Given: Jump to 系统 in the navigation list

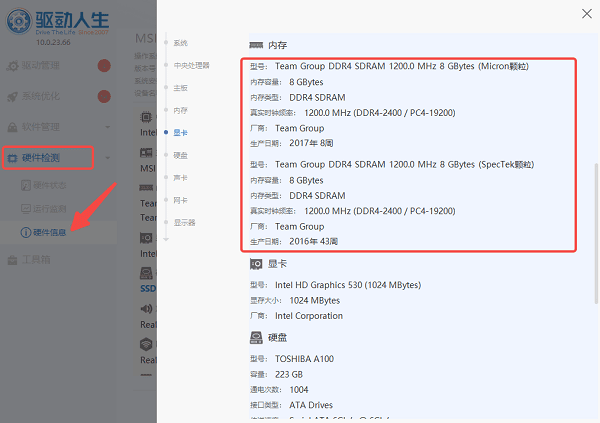Looking at the screenshot, I should tap(180, 43).
